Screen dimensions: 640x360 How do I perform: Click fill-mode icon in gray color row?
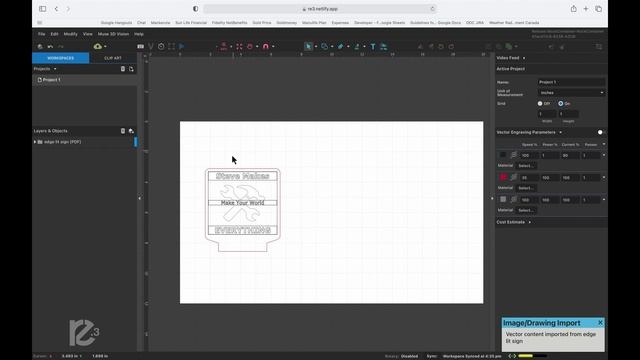click(513, 200)
